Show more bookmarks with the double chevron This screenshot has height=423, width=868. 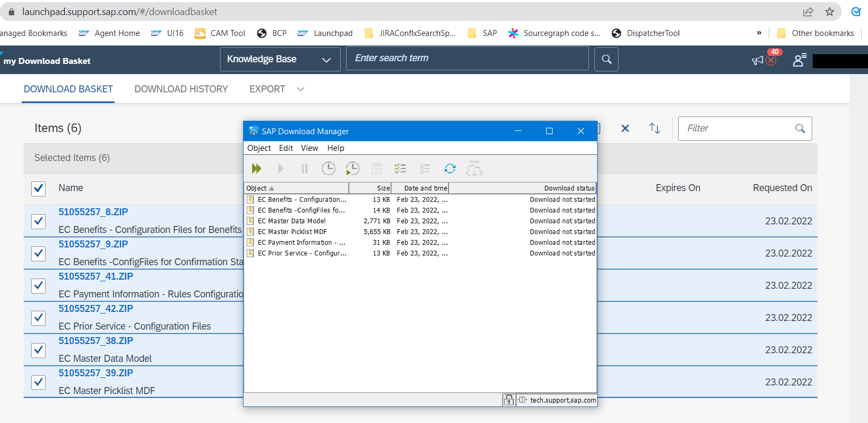(x=759, y=33)
